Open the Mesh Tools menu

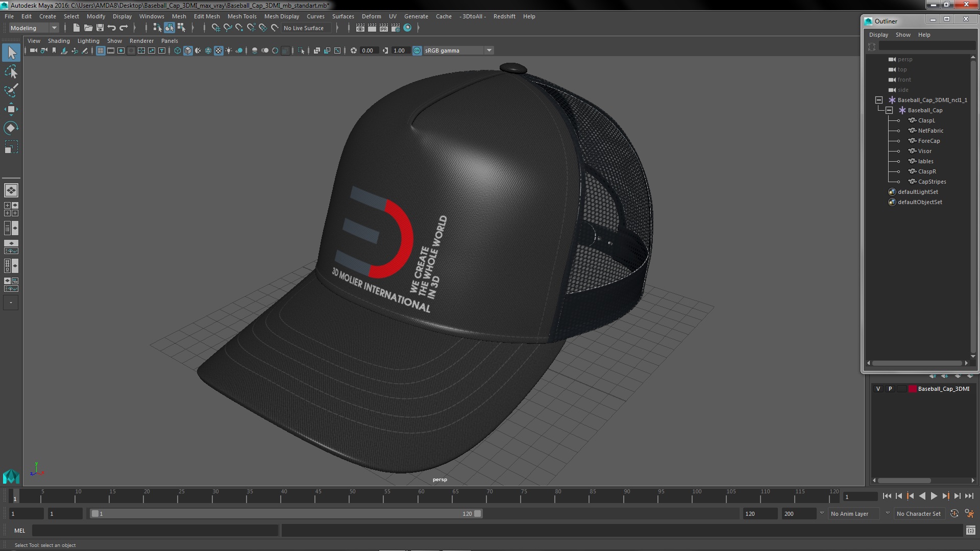tap(242, 16)
